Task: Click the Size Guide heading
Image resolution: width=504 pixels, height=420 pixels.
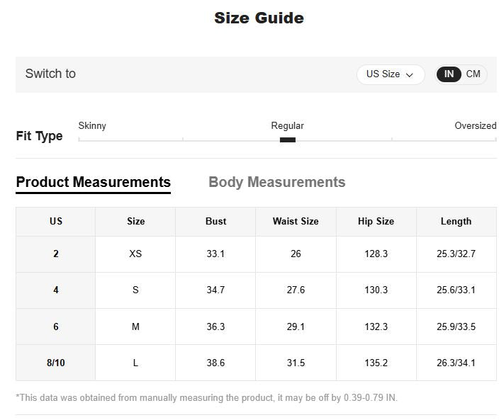Action: [259, 18]
